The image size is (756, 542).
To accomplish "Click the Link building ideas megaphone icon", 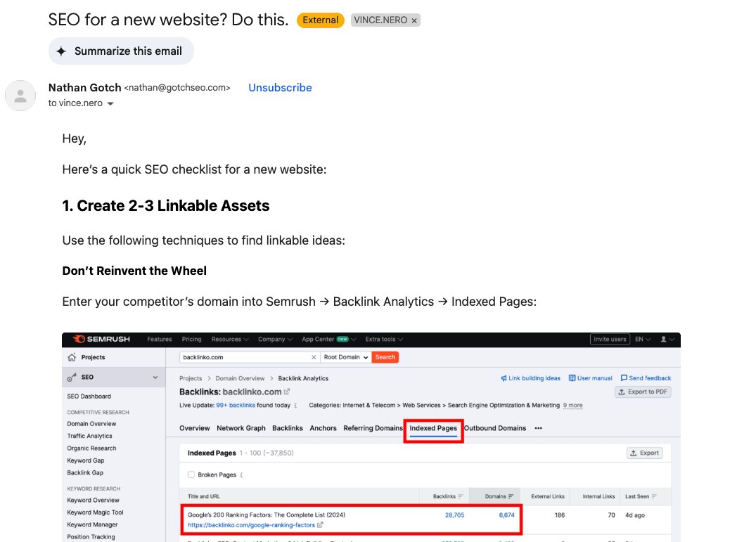I will 504,378.
